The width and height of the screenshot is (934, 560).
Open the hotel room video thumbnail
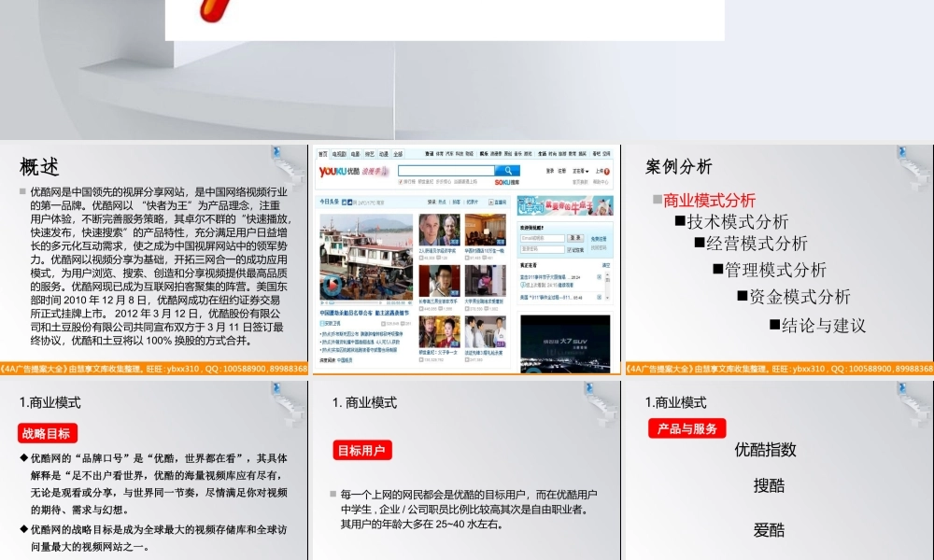point(486,229)
